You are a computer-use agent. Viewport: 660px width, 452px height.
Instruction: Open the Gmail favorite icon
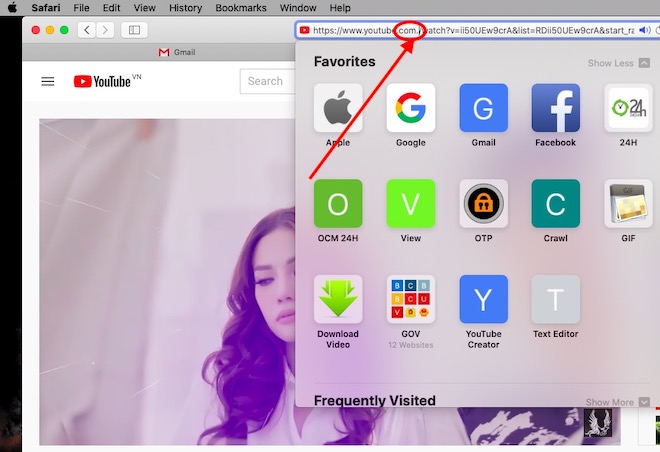point(483,108)
